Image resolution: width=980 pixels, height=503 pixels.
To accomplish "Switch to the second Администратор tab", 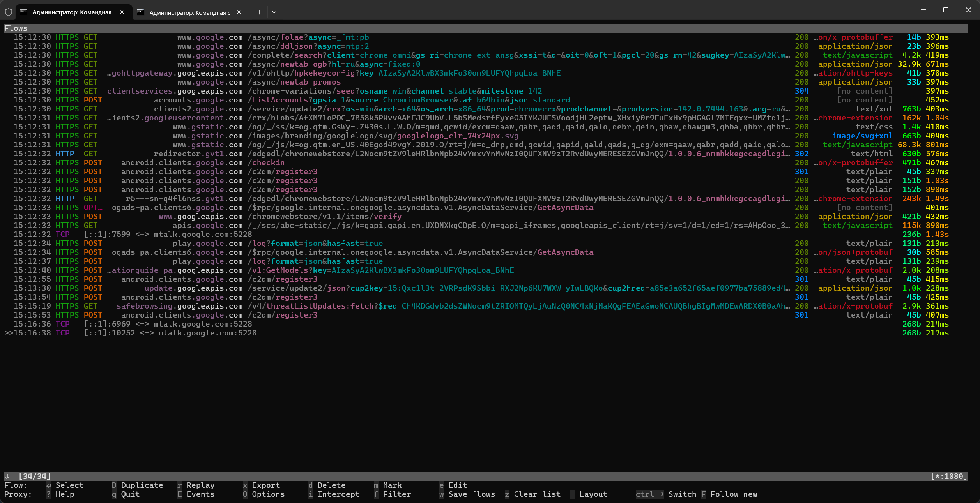I will 189,12.
